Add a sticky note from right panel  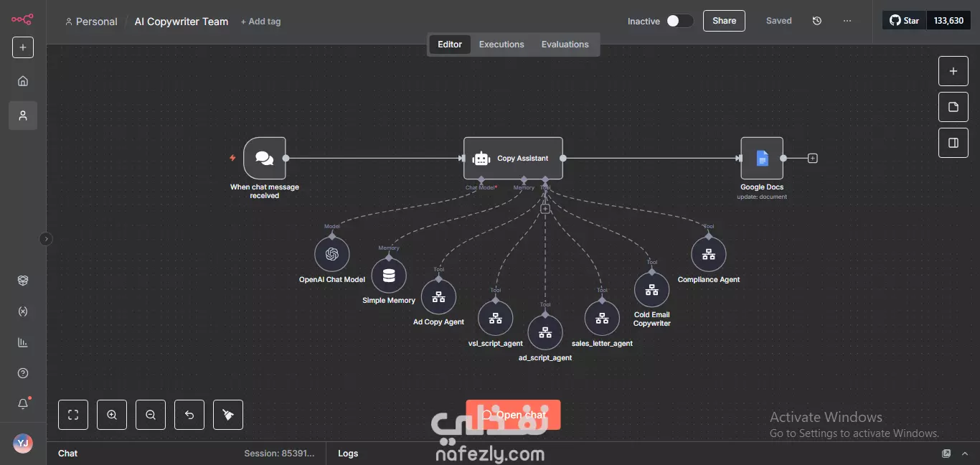pos(953,107)
